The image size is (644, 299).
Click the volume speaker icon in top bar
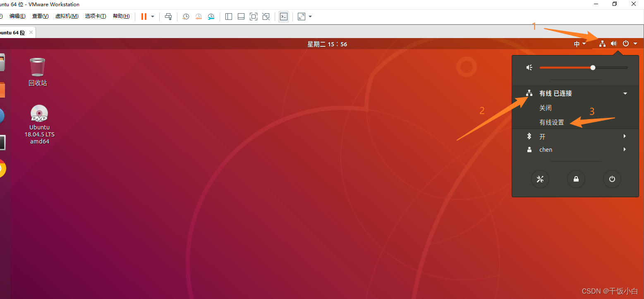point(614,43)
